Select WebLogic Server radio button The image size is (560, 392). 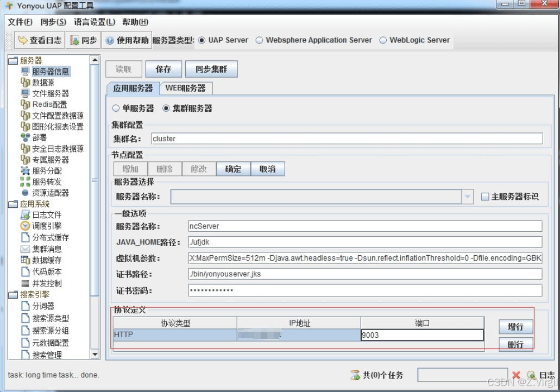click(x=383, y=40)
